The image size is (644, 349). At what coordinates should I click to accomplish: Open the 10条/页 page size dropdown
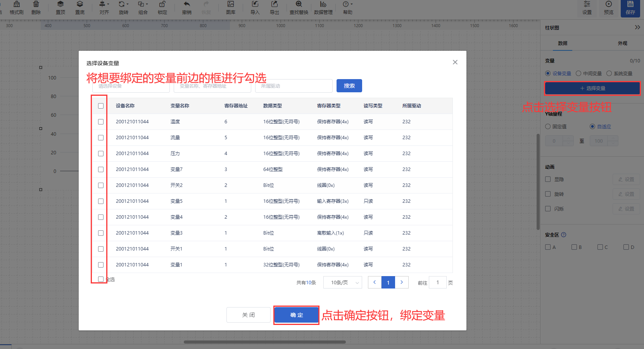[x=343, y=282]
